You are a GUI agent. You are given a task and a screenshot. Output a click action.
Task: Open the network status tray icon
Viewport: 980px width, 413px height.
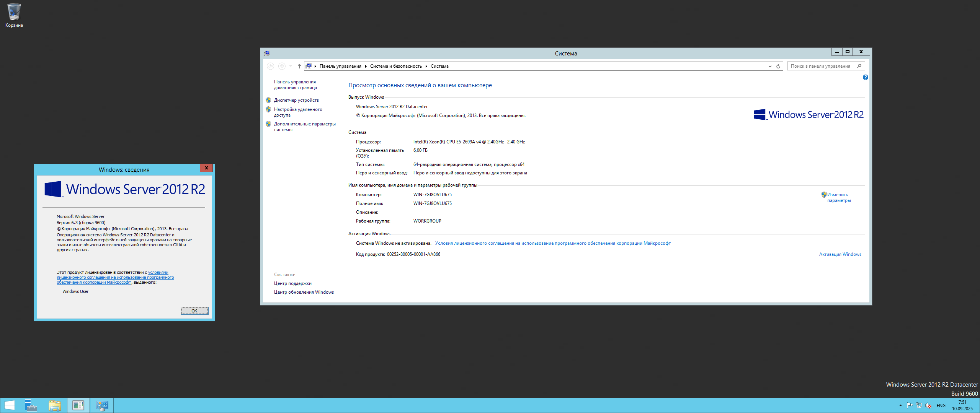[x=919, y=406]
